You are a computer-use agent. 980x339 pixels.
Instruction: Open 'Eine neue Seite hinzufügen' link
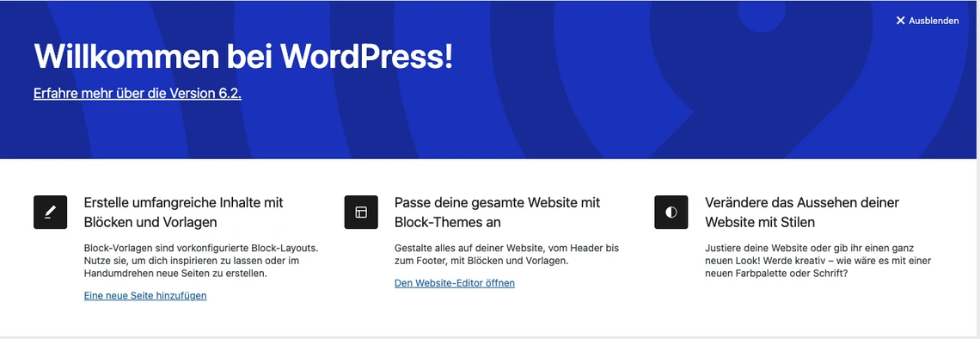[x=145, y=295]
